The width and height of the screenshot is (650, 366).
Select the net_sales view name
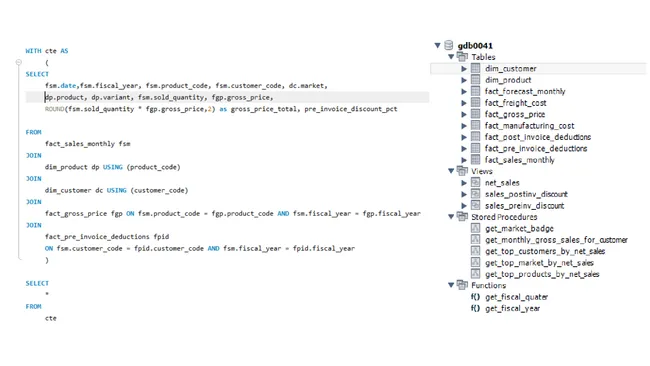[x=502, y=182]
